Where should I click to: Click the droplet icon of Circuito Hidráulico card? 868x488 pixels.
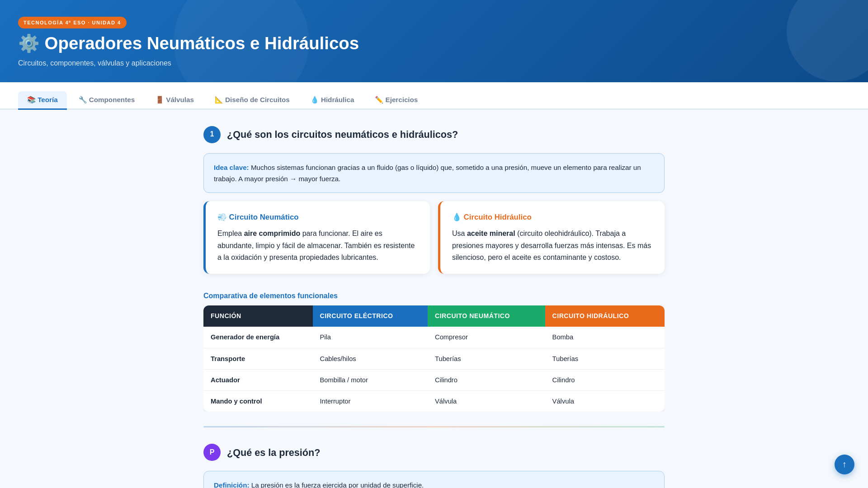point(457,217)
